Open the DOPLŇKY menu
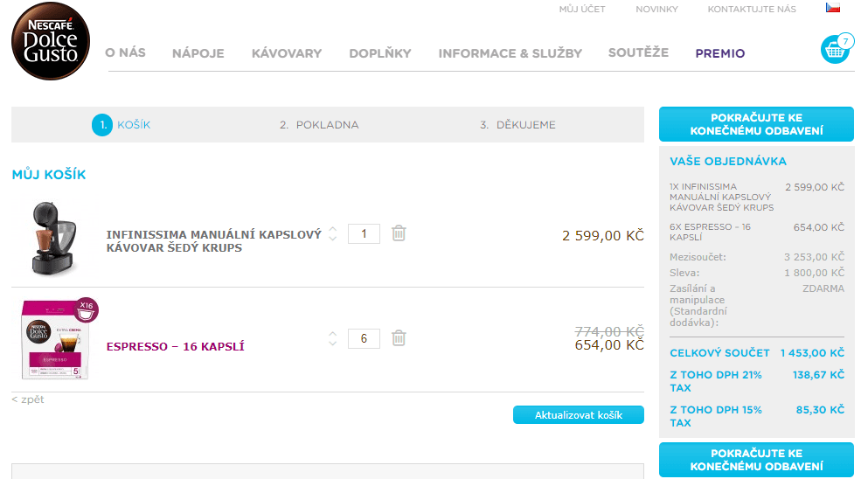The width and height of the screenshot is (868, 479). click(380, 53)
